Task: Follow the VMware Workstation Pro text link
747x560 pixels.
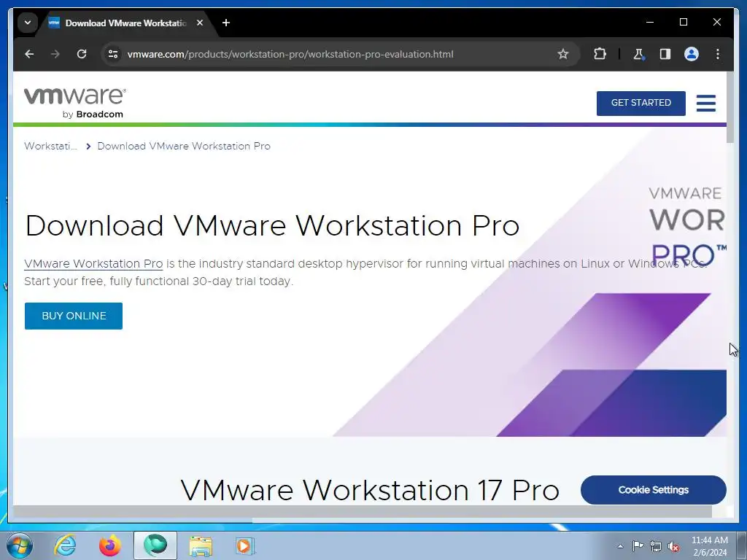Action: coord(93,264)
